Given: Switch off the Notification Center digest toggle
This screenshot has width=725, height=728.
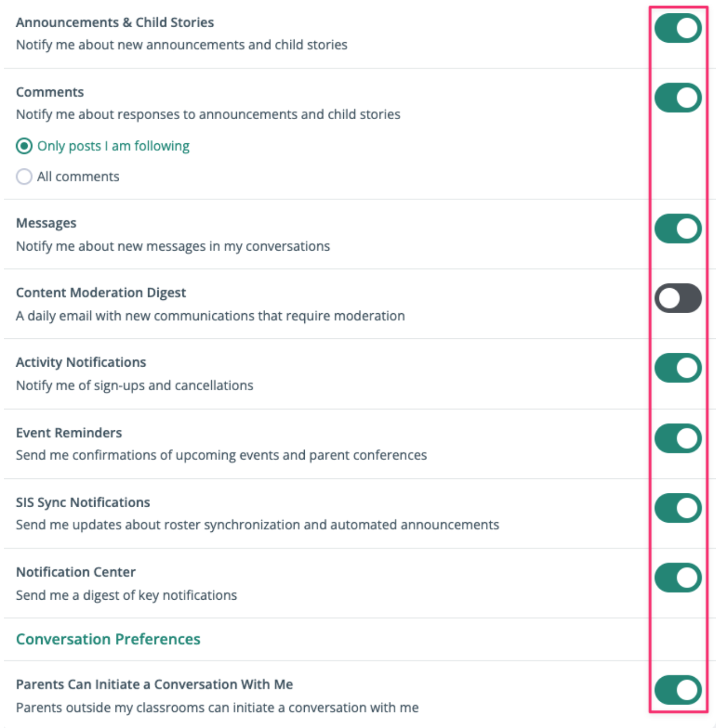Looking at the screenshot, I should tap(677, 578).
